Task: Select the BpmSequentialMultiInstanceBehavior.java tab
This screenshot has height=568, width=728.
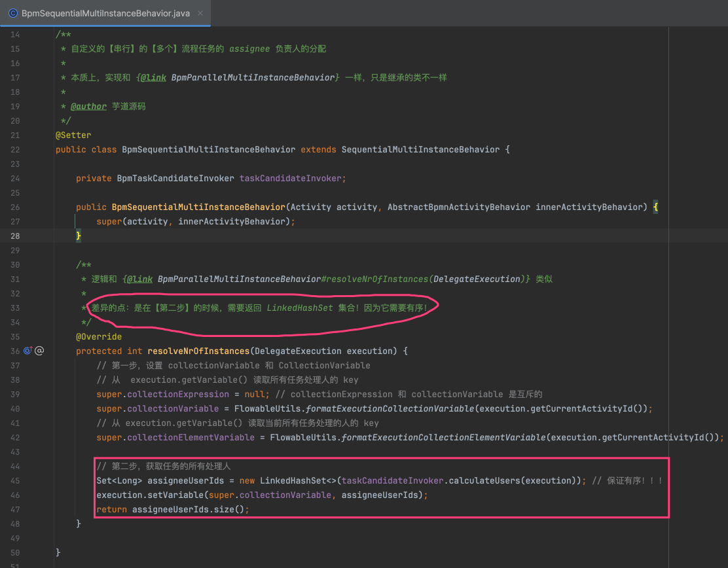Action: pos(105,12)
